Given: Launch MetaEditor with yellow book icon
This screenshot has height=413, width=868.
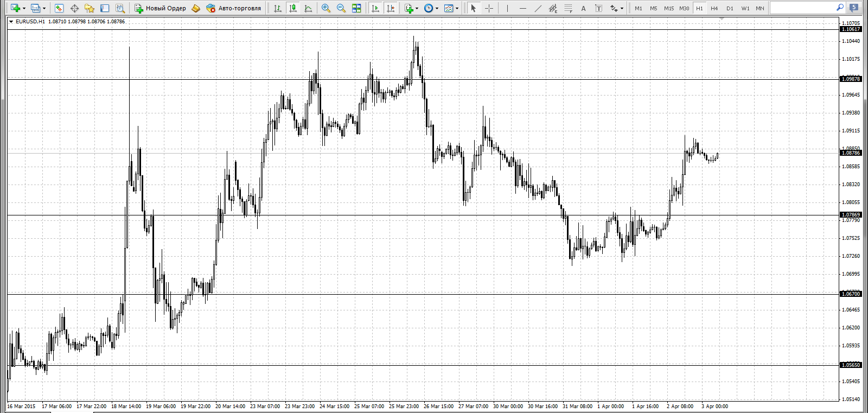Looking at the screenshot, I should [x=196, y=8].
